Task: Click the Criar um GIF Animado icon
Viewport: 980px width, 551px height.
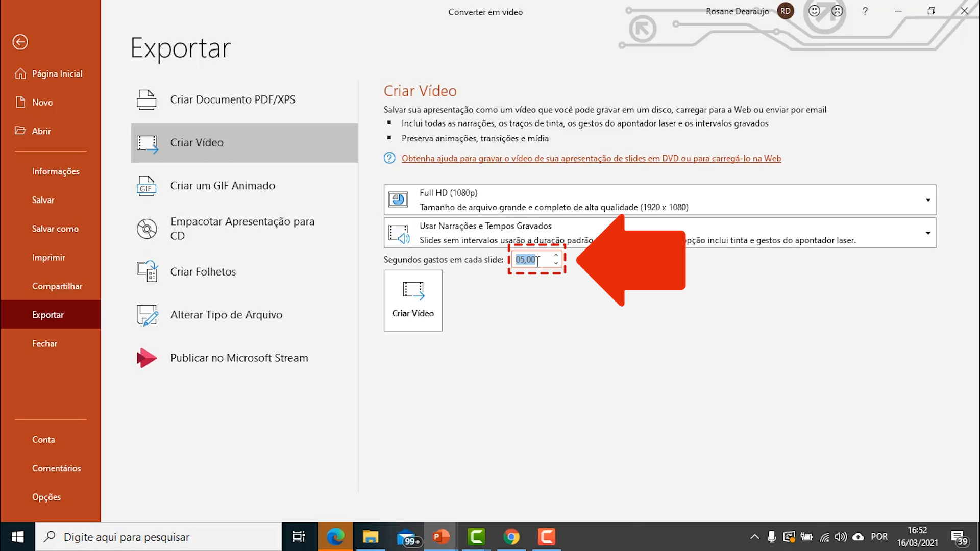Action: (x=146, y=186)
